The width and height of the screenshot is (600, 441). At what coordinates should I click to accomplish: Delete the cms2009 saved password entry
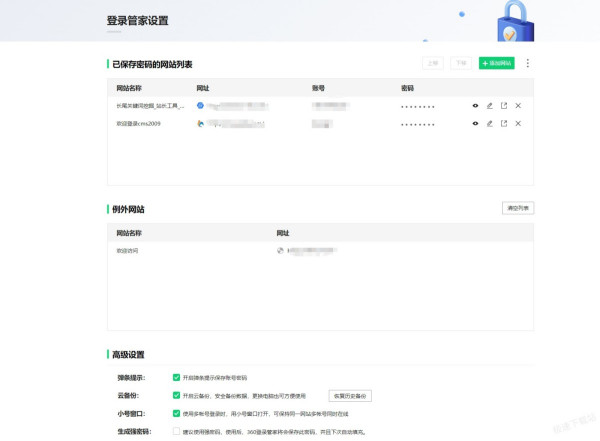tap(518, 124)
